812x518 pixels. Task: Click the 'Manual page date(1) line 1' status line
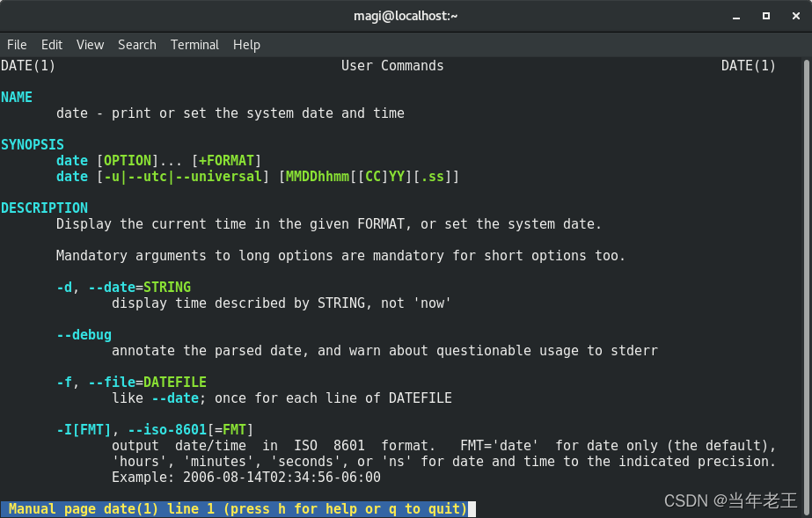[238, 508]
